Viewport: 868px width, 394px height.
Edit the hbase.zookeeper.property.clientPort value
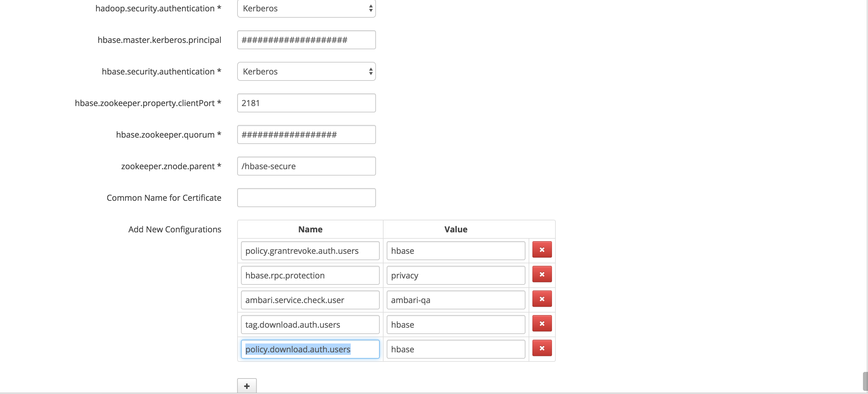point(306,103)
